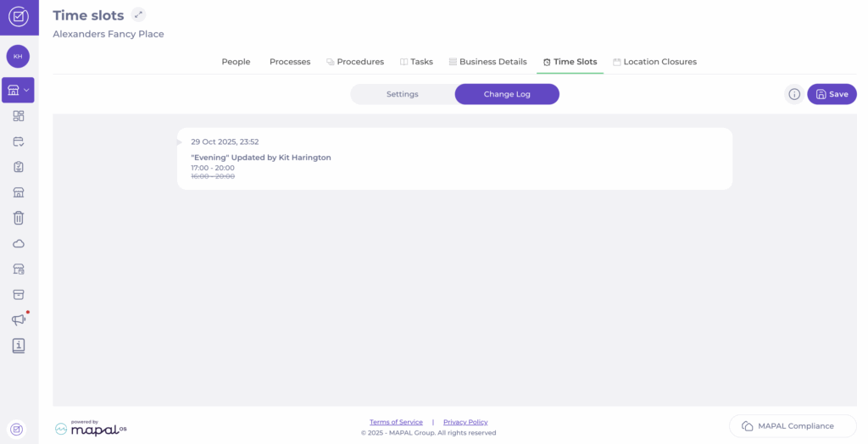Click the trash bin icon in sidebar
This screenshot has height=444, width=868.
[x=18, y=218]
